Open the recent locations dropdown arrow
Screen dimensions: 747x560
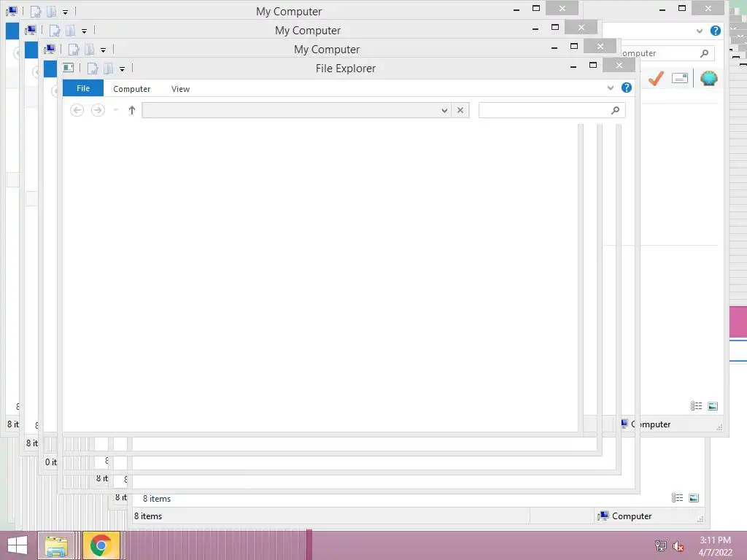click(115, 110)
